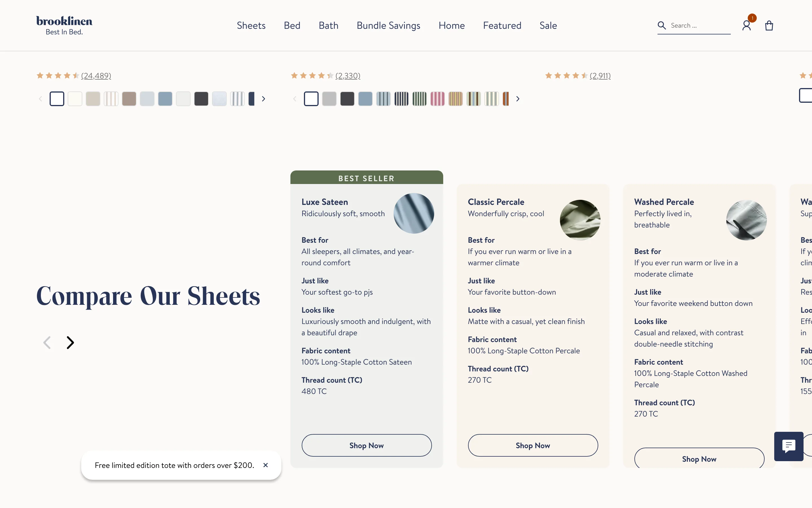Select cream swatch on the 24,489-review product
The height and width of the screenshot is (508, 812).
(75, 99)
